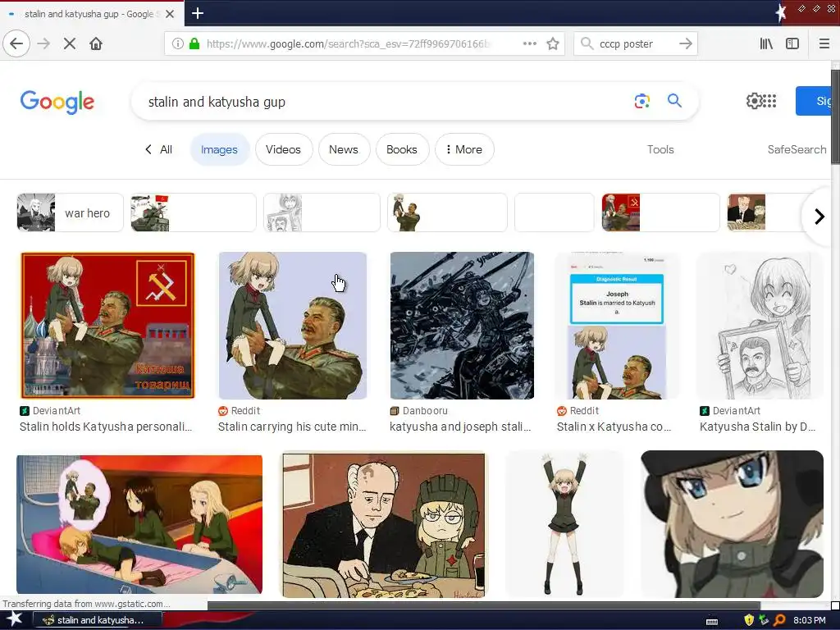840x630 pixels.
Task: Click the 8:03 PM clock
Action: coord(809,620)
